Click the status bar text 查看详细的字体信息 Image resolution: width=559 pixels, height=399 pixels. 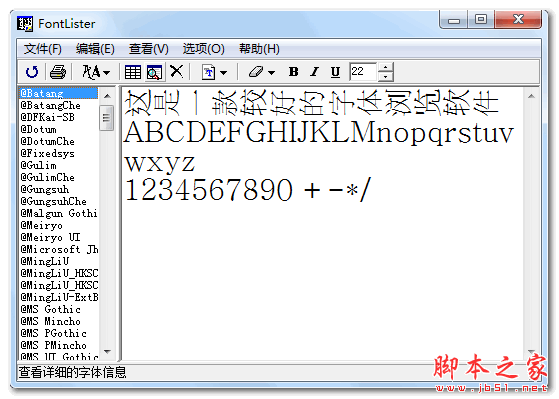[x=72, y=372]
